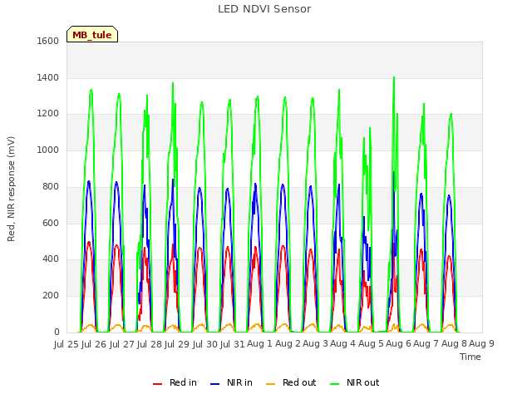532x399 pixels.
Task: Click the Aug 1 x-axis date label
Action: [x=259, y=343]
